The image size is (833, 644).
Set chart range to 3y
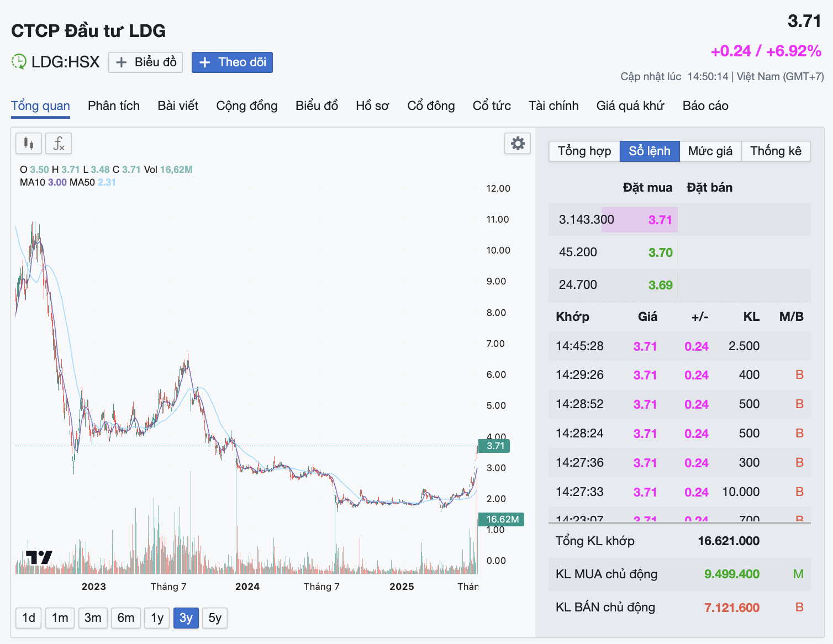(x=186, y=617)
